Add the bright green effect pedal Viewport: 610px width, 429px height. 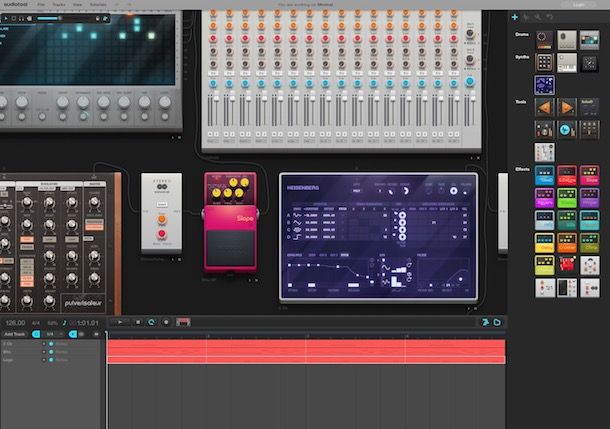point(567,198)
